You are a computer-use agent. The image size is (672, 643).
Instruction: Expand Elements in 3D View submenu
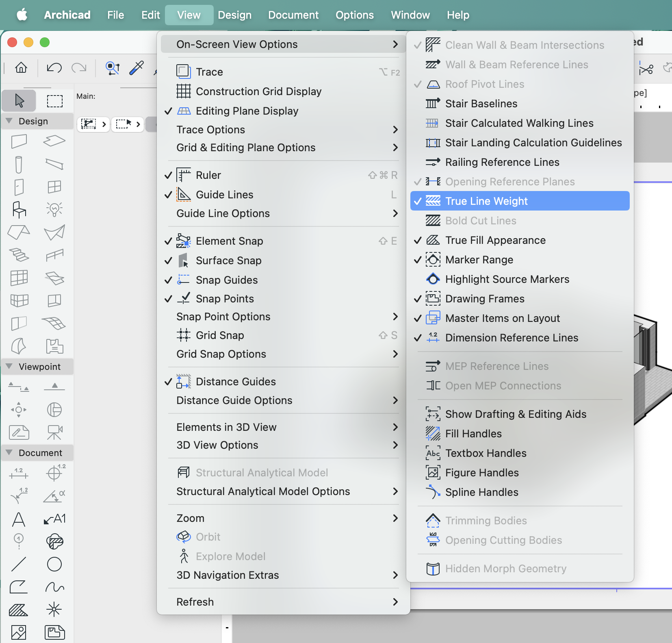pos(283,427)
